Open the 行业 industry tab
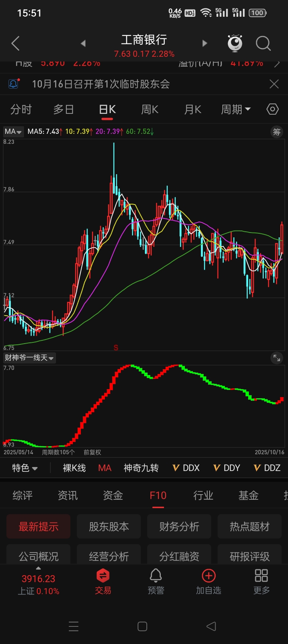 click(x=203, y=495)
